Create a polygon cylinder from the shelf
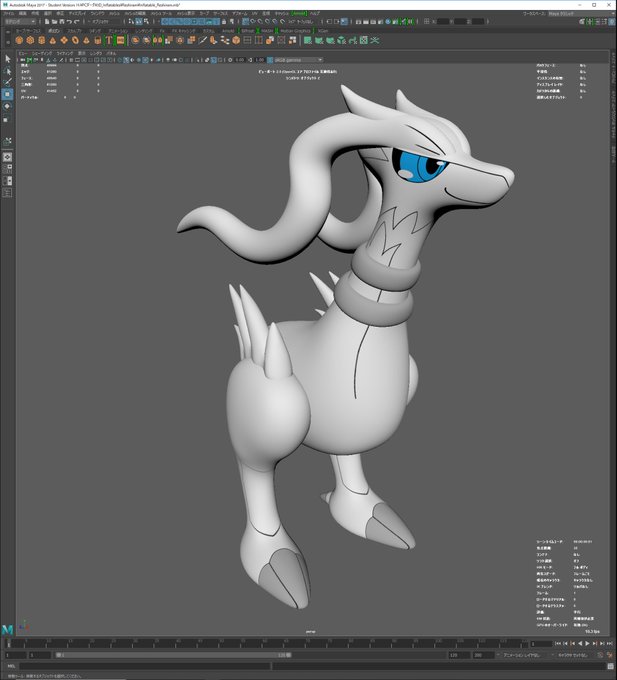This screenshot has width=617, height=680. 41,40
